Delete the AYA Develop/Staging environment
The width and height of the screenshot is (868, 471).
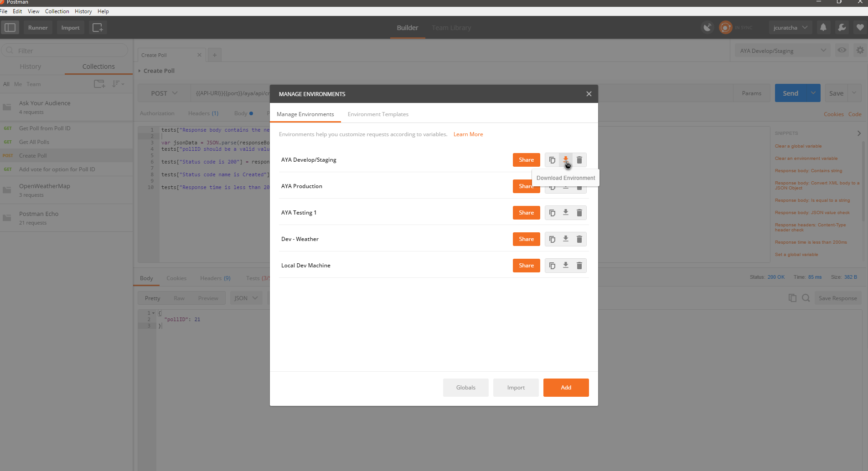click(x=579, y=160)
